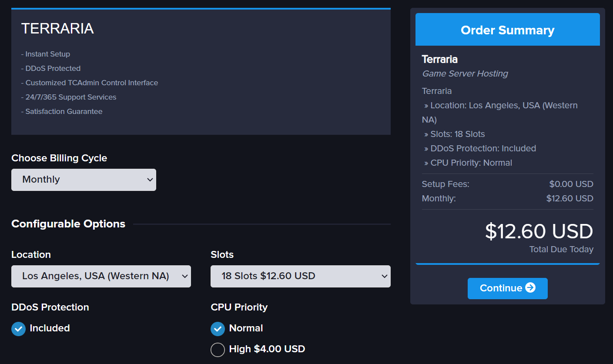Select Normal CPU Priority option
The width and height of the screenshot is (613, 364).
(218, 329)
